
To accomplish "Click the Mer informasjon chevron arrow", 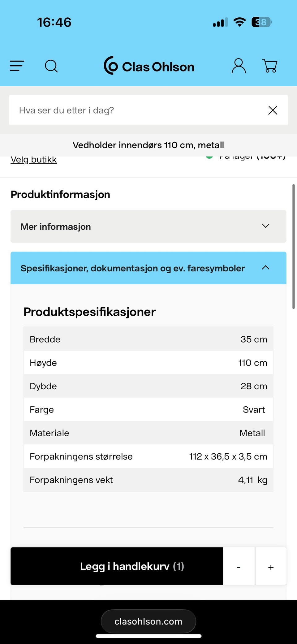I will tap(265, 226).
